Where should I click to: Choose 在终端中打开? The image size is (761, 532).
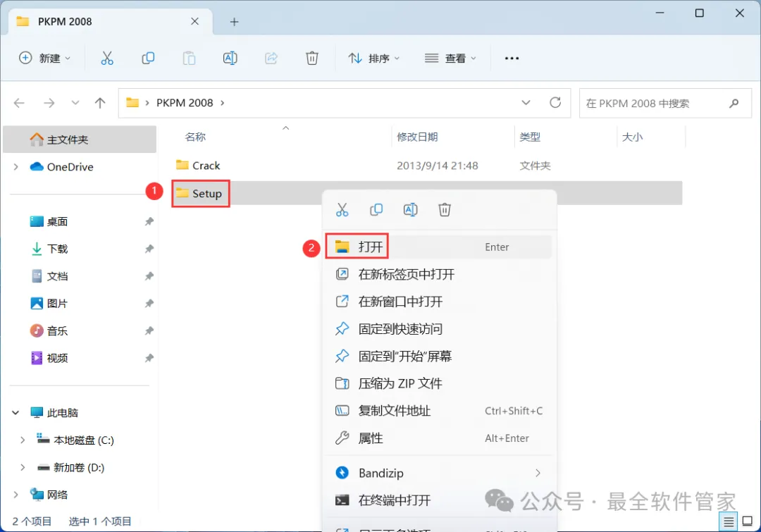[x=439, y=500]
